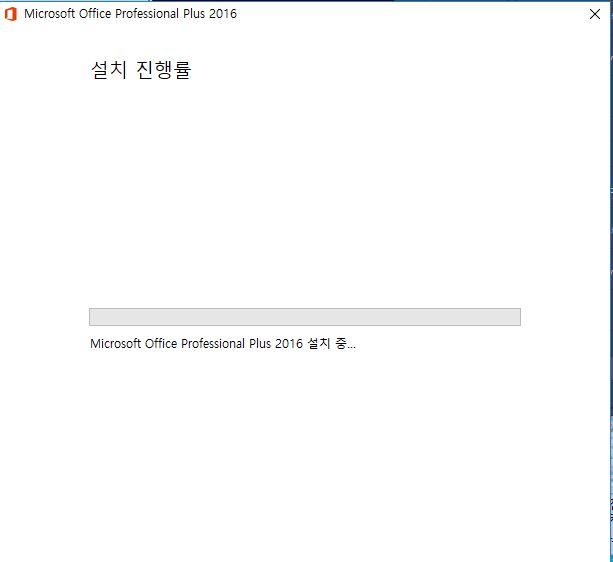
Task: Click the installation progress bar
Action: point(305,317)
